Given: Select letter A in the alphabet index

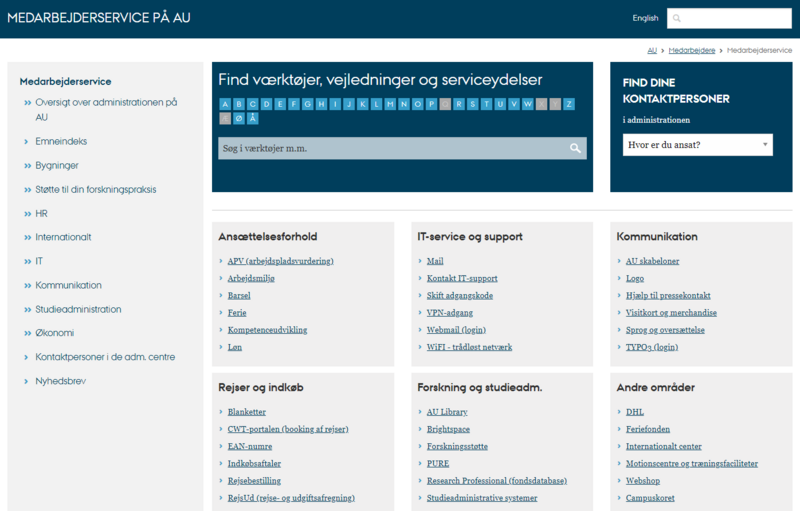Looking at the screenshot, I should 225,105.
